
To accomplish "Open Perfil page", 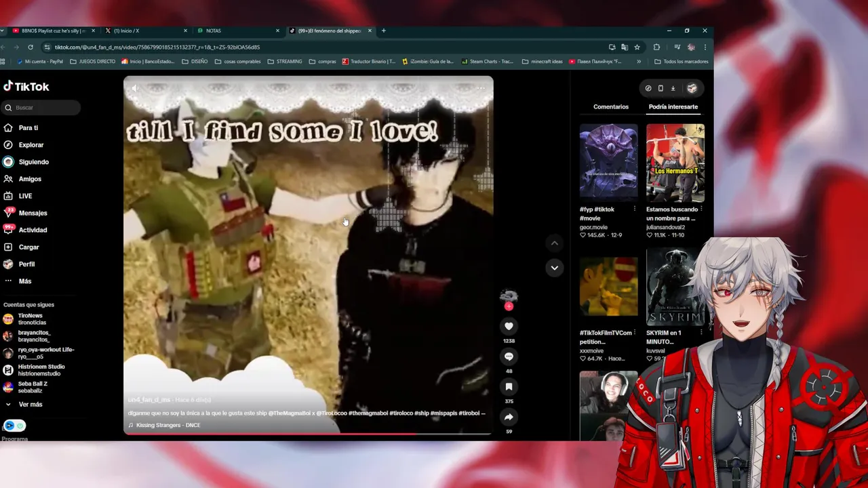I will tap(19, 264).
